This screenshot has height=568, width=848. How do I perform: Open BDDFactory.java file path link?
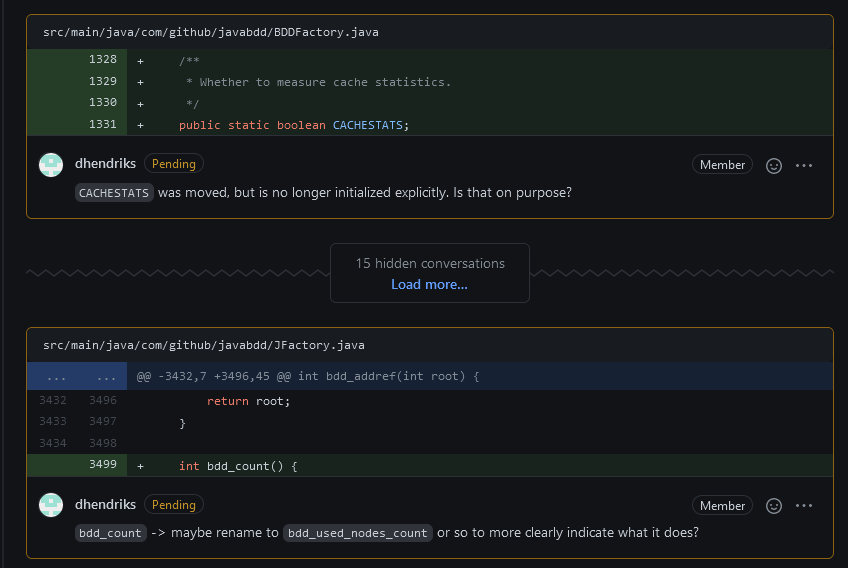[210, 32]
